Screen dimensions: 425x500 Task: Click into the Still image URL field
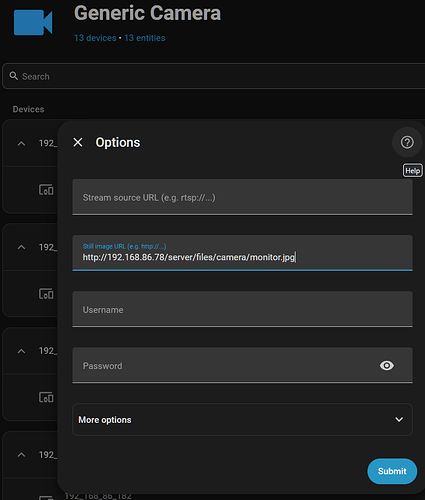[x=242, y=253]
